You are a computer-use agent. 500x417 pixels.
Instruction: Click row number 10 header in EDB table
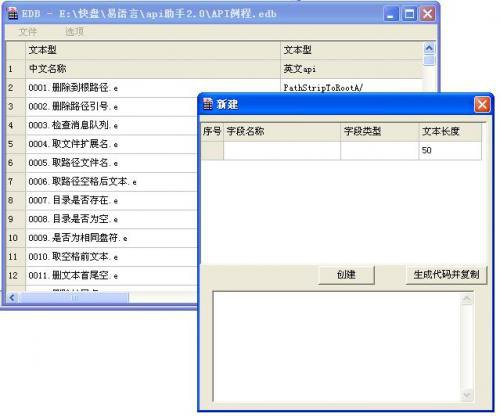tap(16, 238)
